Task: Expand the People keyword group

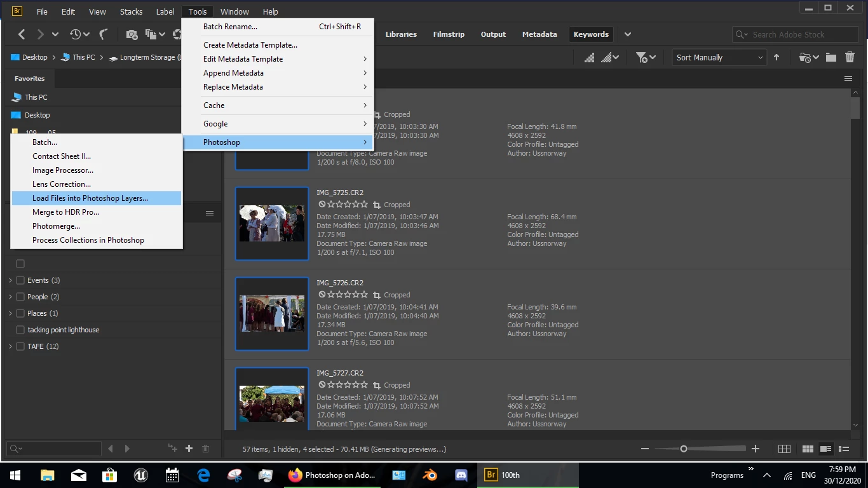Action: click(x=10, y=297)
